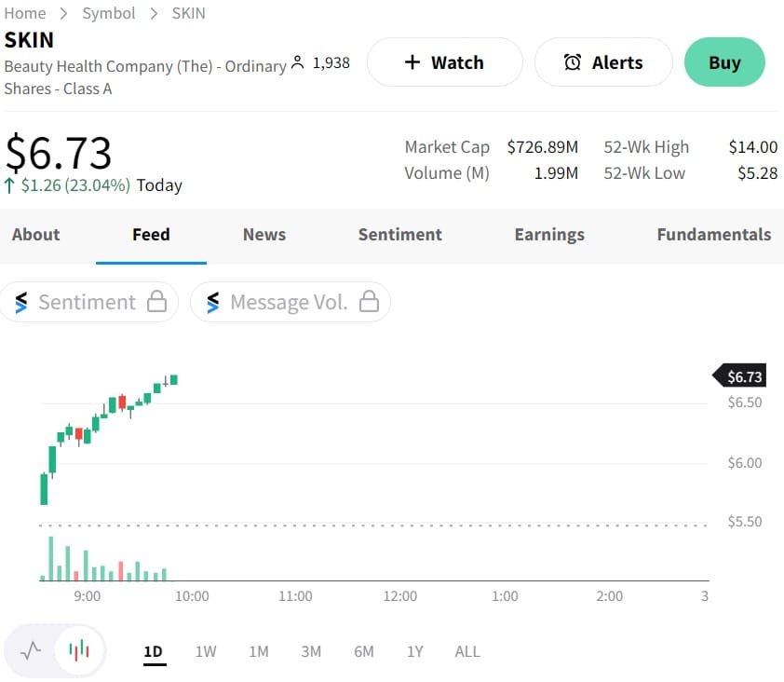The height and width of the screenshot is (682, 784).
Task: Switch to line chart view icon
Action: [31, 649]
